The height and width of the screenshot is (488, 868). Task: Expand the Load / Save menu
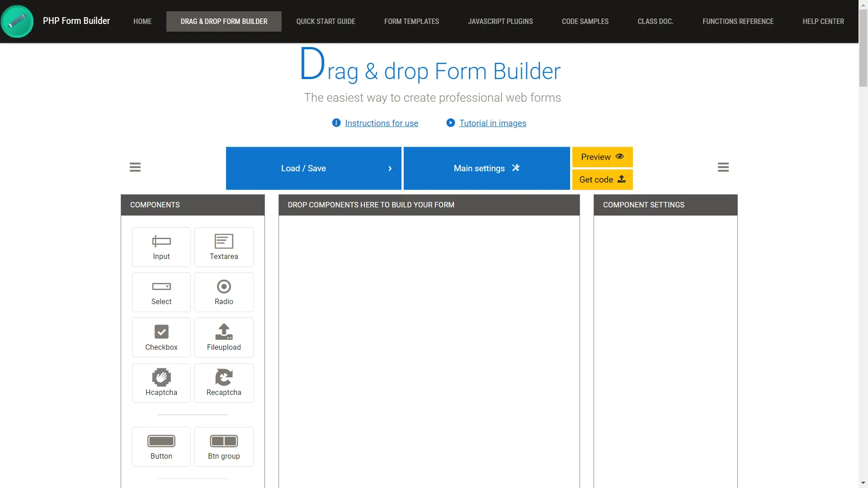[x=313, y=168]
